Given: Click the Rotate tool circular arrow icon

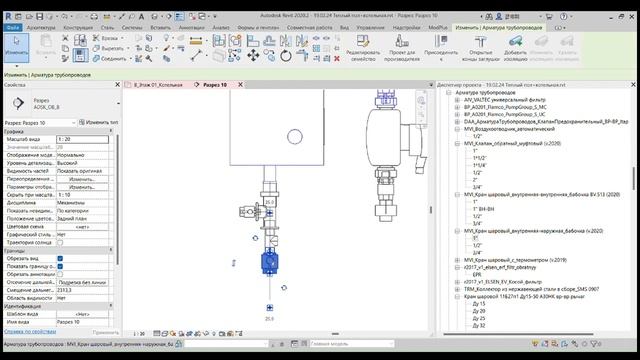Looking at the screenshot, I should point(286,55).
